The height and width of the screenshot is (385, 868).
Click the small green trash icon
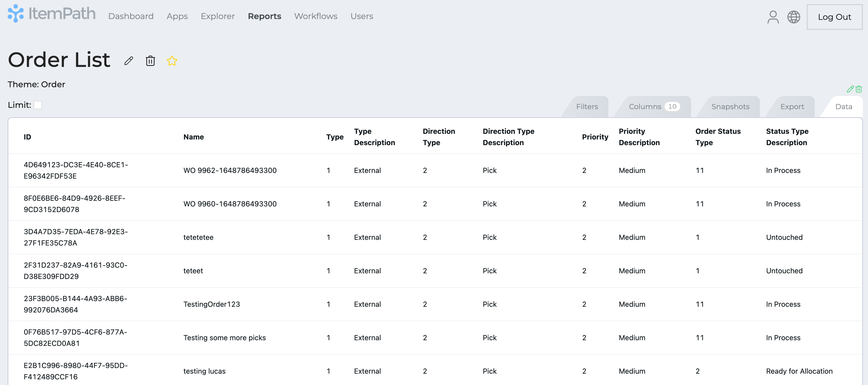[858, 89]
